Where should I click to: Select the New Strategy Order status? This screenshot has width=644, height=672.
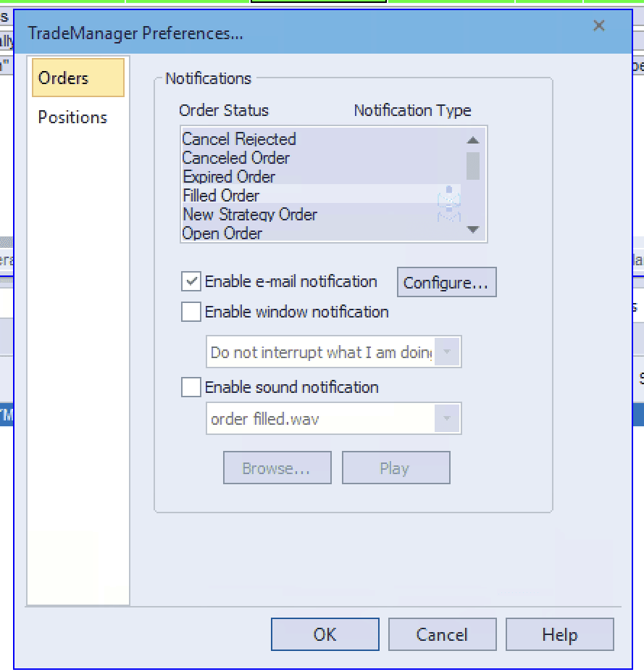pyautogui.click(x=250, y=215)
